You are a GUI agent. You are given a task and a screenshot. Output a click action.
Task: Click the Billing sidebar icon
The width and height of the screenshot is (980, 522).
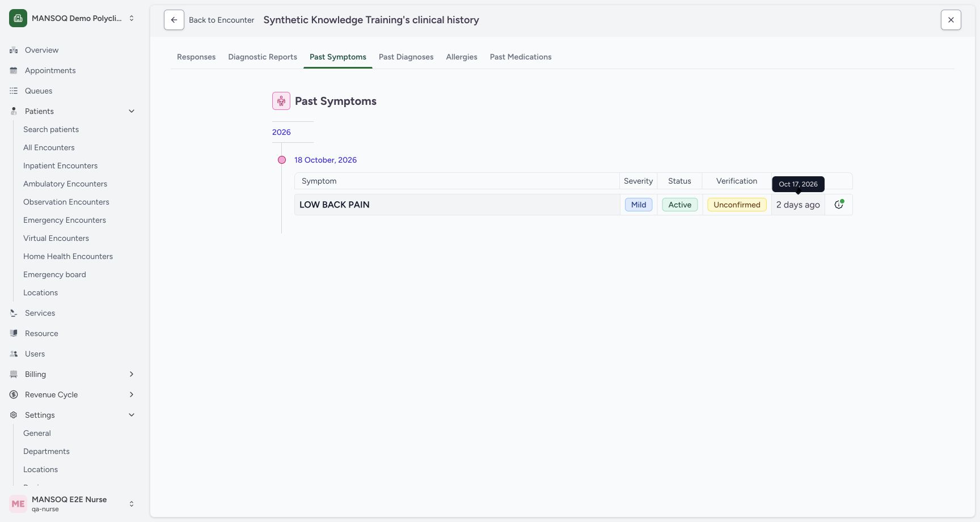(14, 374)
